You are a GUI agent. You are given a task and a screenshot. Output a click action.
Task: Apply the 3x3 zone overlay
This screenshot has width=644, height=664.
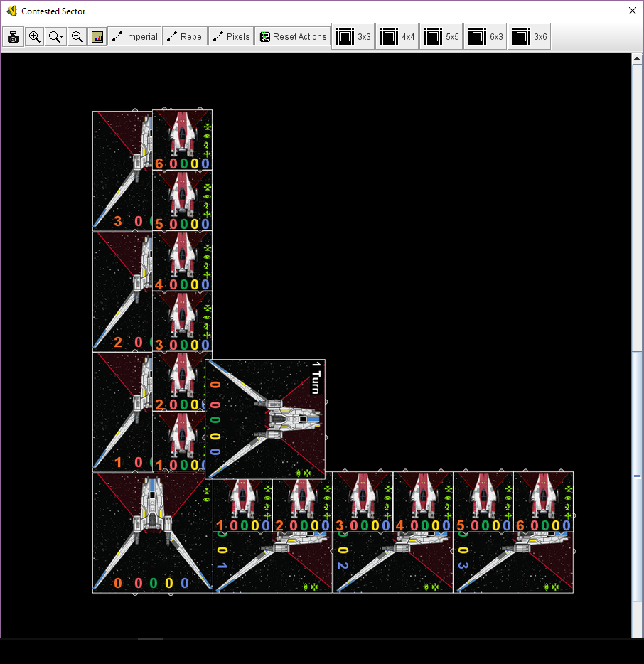353,36
